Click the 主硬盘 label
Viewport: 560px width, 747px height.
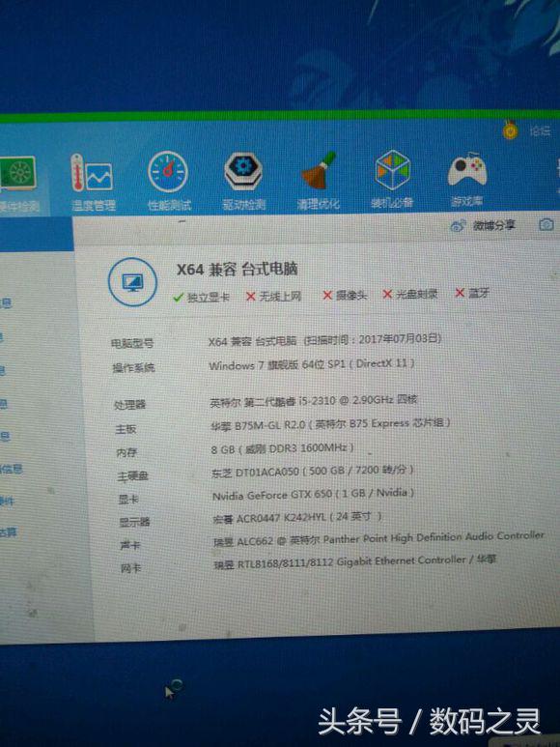pyautogui.click(x=132, y=476)
